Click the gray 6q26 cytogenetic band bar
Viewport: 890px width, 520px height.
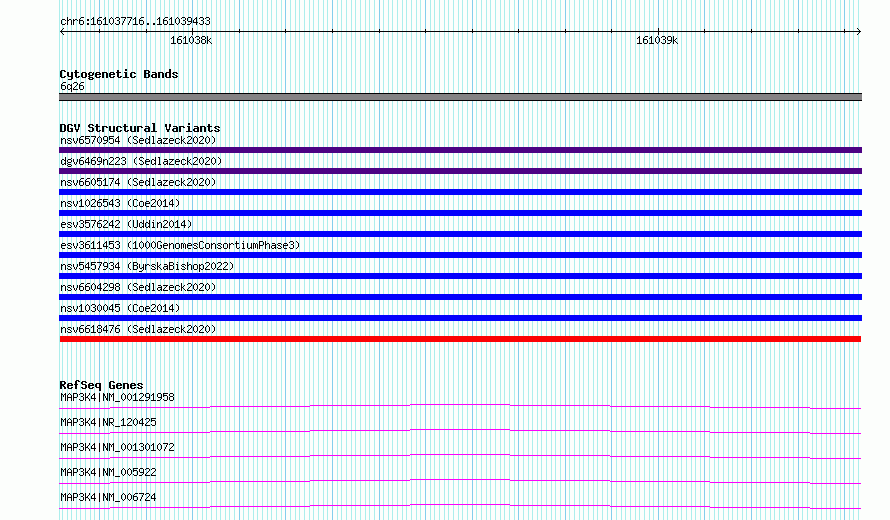pyautogui.click(x=460, y=97)
